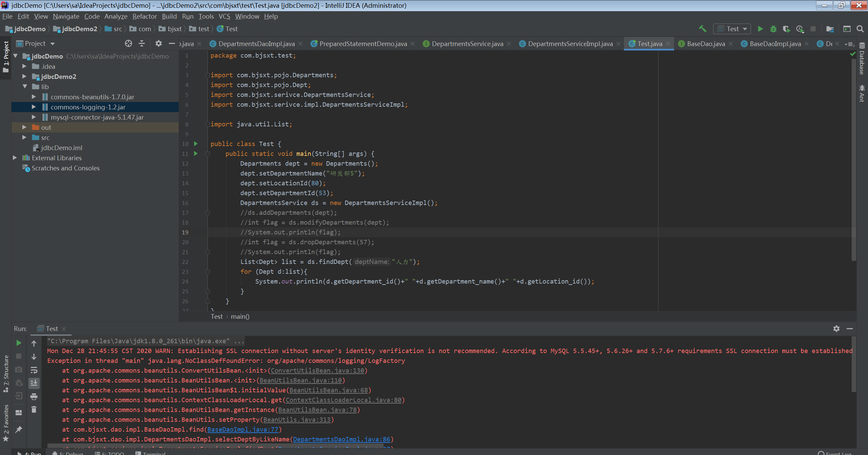This screenshot has width=868, height=455.
Task: Hide the Run tool window
Action: click(850, 329)
